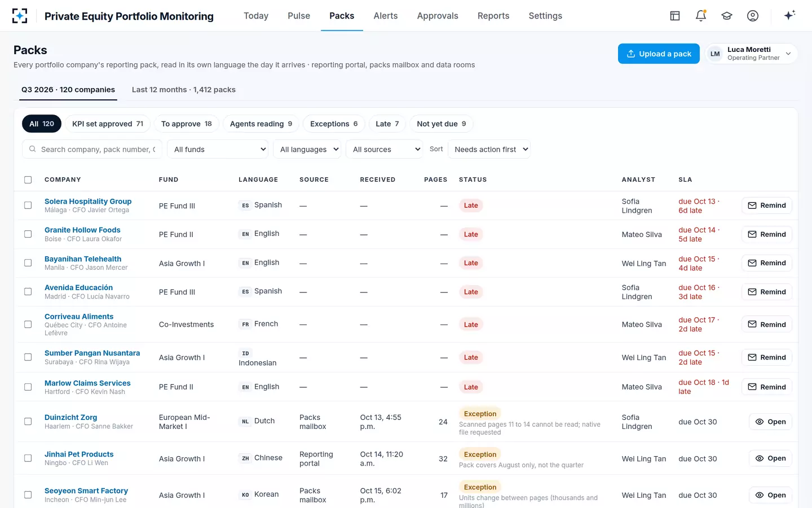Check the Bayanihan Telehealth row checkbox

point(28,263)
